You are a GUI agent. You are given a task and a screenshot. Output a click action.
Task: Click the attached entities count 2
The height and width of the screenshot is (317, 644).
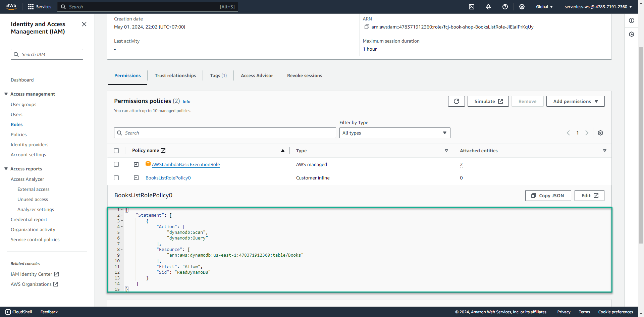point(461,164)
